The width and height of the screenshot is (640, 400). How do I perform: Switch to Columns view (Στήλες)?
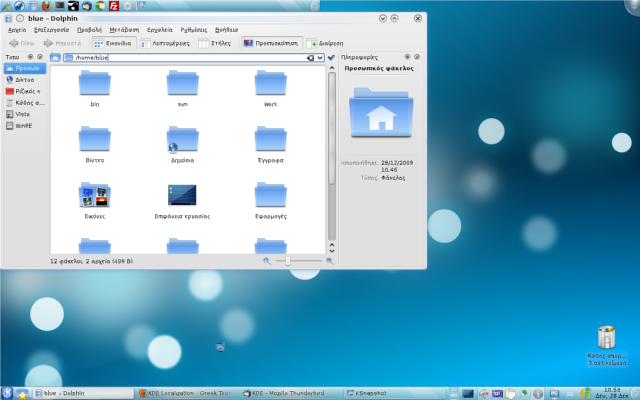click(x=215, y=43)
